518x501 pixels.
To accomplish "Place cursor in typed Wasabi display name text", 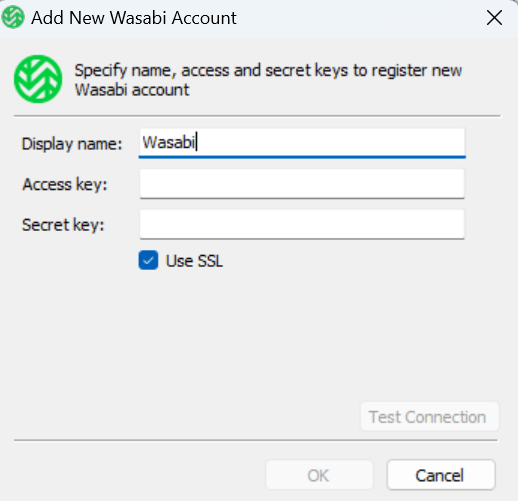I will click(169, 142).
